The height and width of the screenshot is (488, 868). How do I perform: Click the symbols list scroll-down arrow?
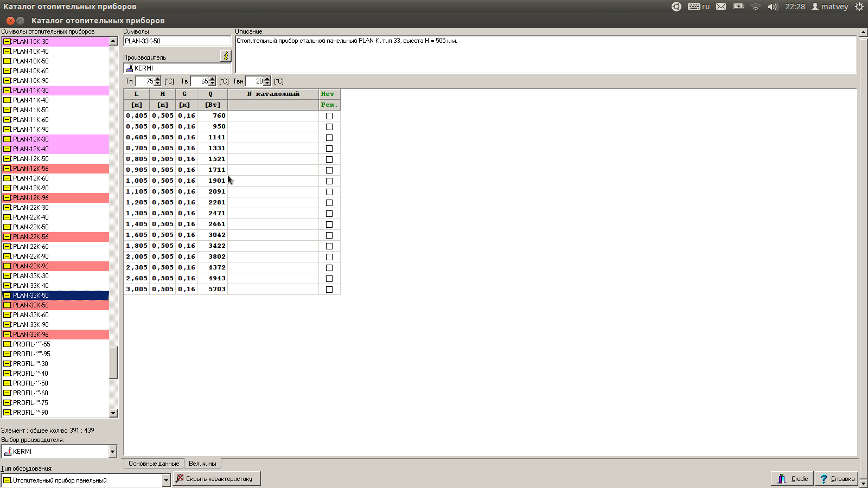(113, 413)
